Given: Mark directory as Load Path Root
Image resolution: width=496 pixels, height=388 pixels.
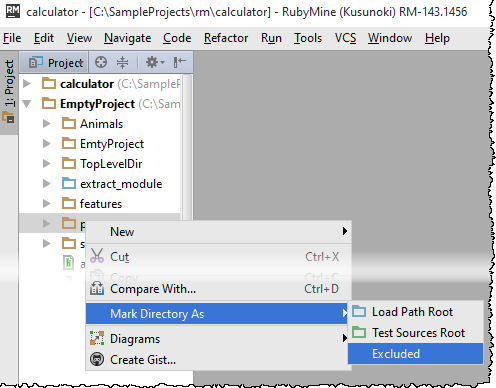Looking at the screenshot, I should pos(415,312).
